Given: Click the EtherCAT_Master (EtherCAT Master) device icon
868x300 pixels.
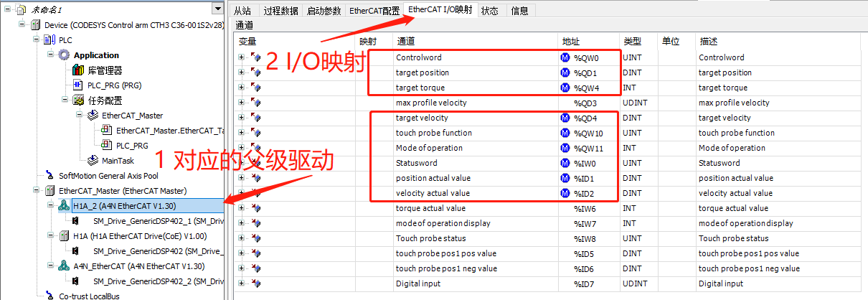Looking at the screenshot, I should [49, 191].
